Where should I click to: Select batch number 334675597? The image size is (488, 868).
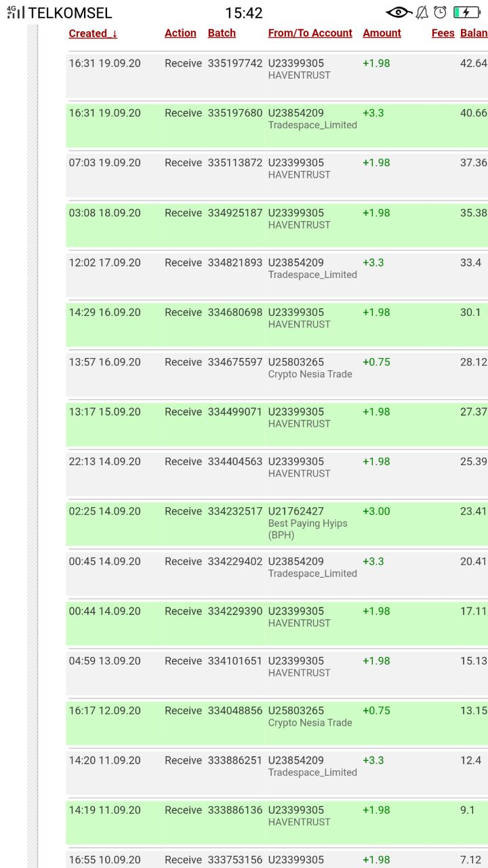coord(235,362)
